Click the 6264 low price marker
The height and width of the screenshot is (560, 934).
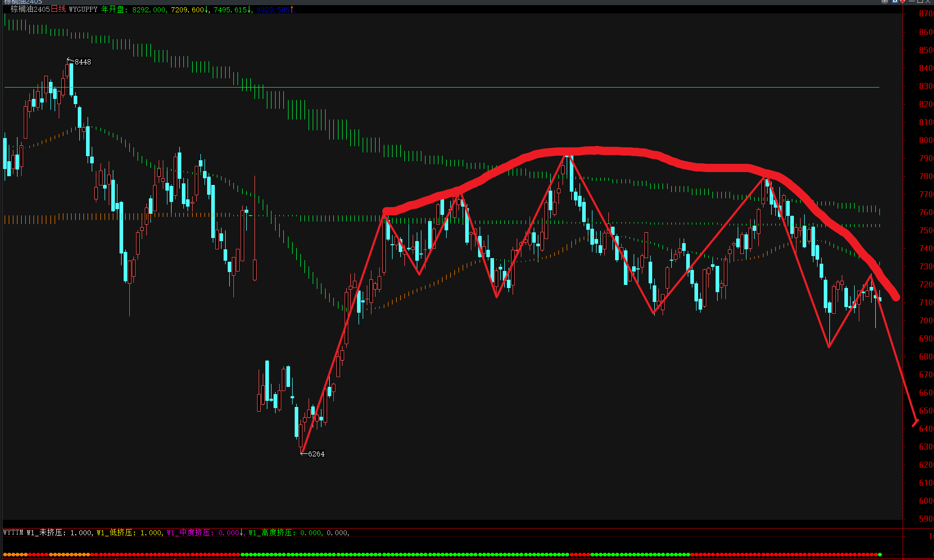pyautogui.click(x=316, y=454)
